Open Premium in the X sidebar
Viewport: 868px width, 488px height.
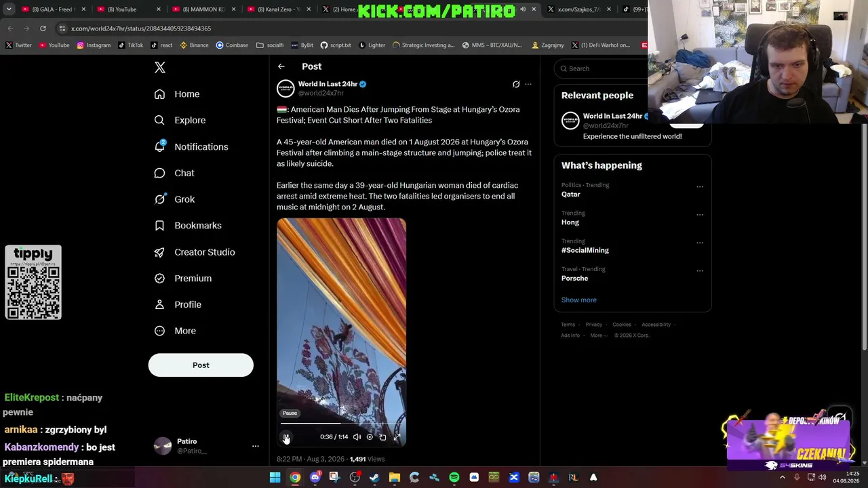[183, 278]
